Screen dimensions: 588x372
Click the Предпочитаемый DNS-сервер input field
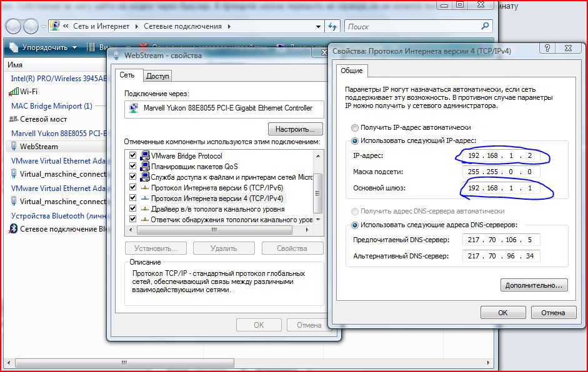[501, 240]
